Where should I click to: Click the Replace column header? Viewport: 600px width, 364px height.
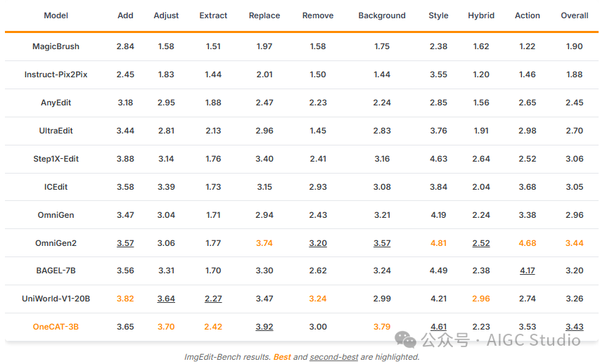(x=264, y=15)
